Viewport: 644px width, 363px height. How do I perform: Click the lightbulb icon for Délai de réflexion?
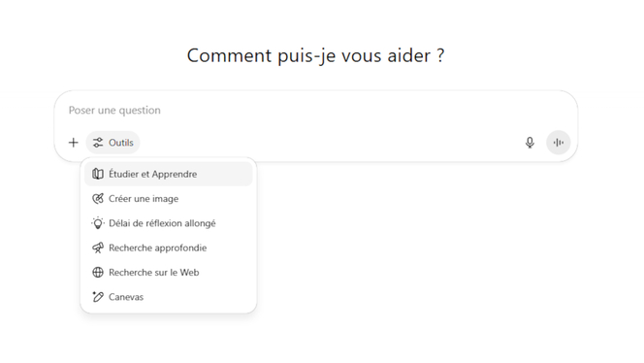[98, 223]
